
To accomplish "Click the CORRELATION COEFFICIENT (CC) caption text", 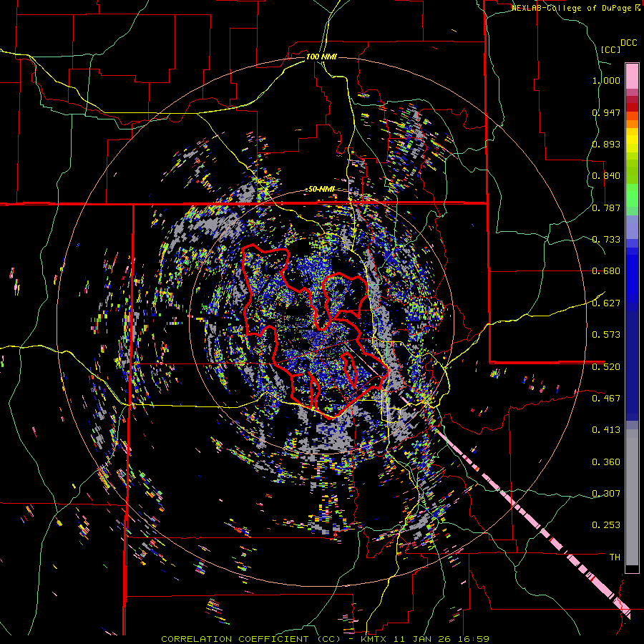I will pos(251,639).
